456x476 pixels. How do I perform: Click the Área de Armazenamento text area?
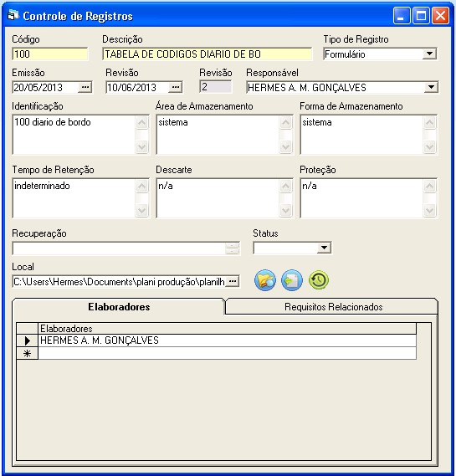tap(218, 135)
